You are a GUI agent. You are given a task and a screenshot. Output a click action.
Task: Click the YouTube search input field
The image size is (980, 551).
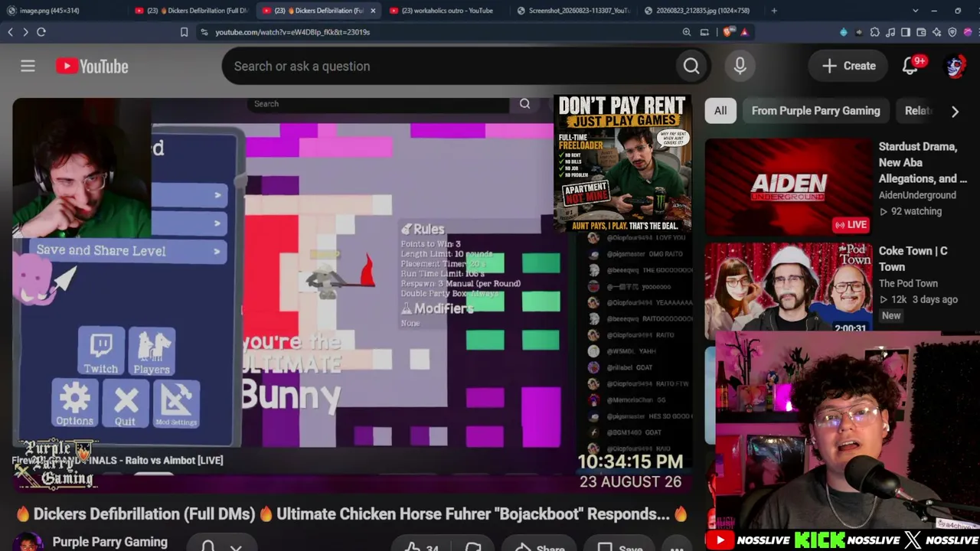pos(448,67)
